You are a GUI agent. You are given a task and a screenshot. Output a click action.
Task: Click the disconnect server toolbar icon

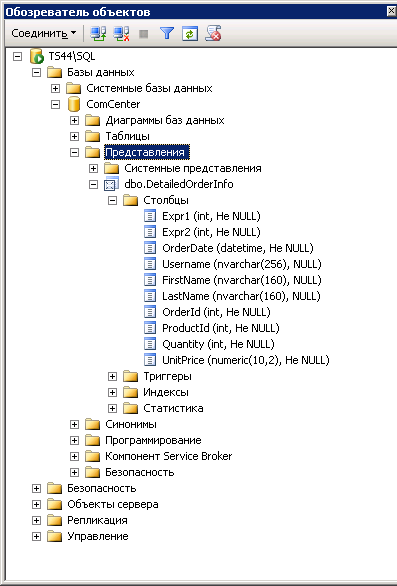coord(121,33)
